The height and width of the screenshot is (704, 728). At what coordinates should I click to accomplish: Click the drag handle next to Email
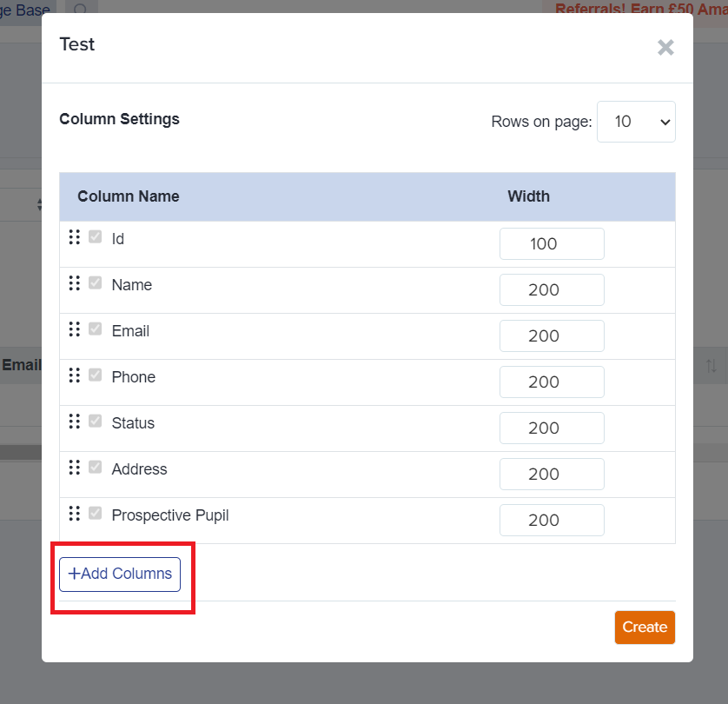(75, 329)
